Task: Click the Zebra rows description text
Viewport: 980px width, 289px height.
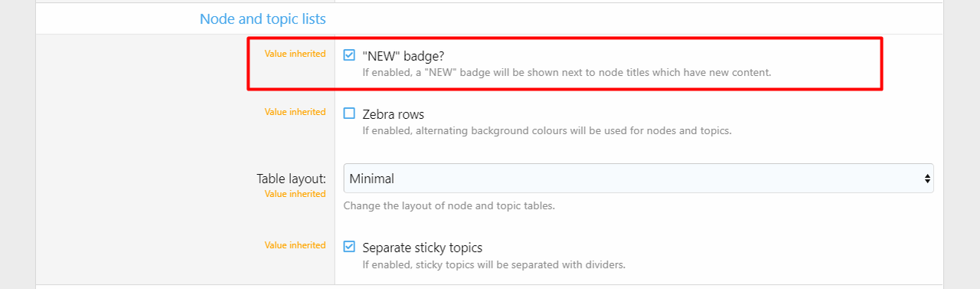Action: tap(547, 130)
